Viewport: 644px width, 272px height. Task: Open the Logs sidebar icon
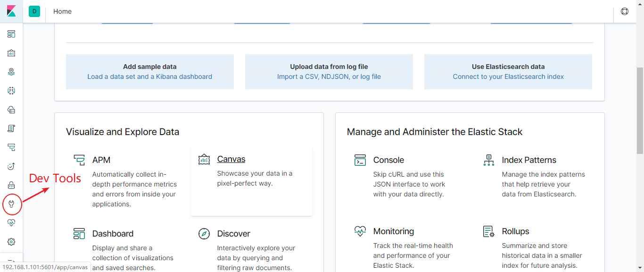[11, 128]
